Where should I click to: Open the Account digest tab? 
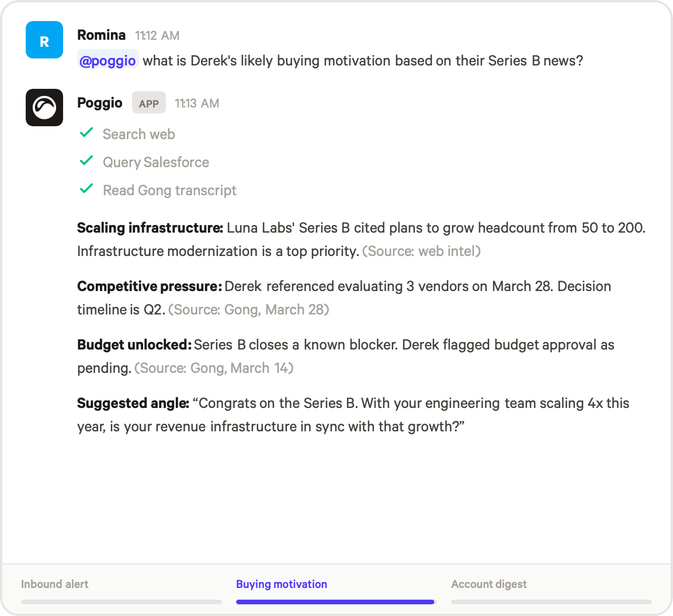pyautogui.click(x=489, y=584)
